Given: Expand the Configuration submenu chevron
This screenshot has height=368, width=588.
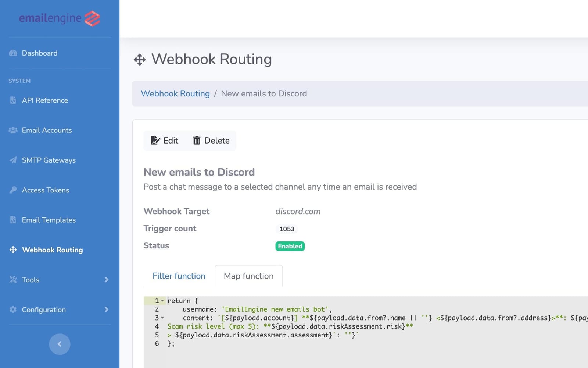Looking at the screenshot, I should [x=107, y=309].
